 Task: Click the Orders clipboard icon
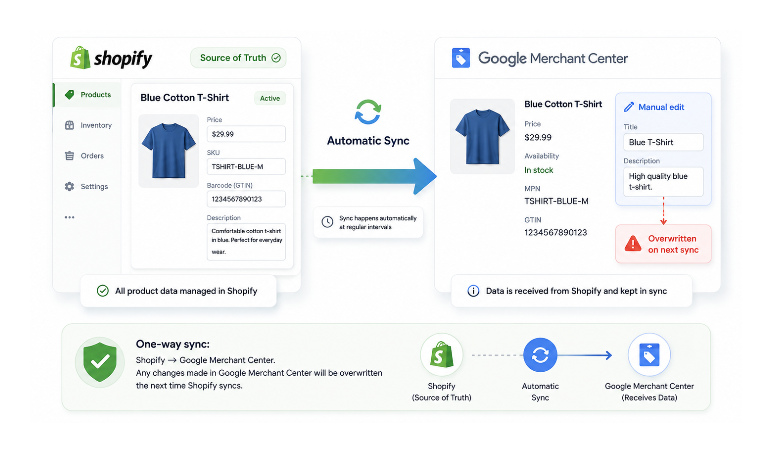tap(69, 156)
